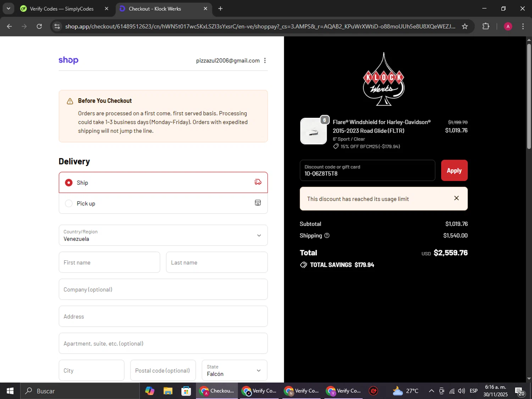532x399 pixels.
Task: Open the Chrome profile avatar
Action: [x=508, y=26]
